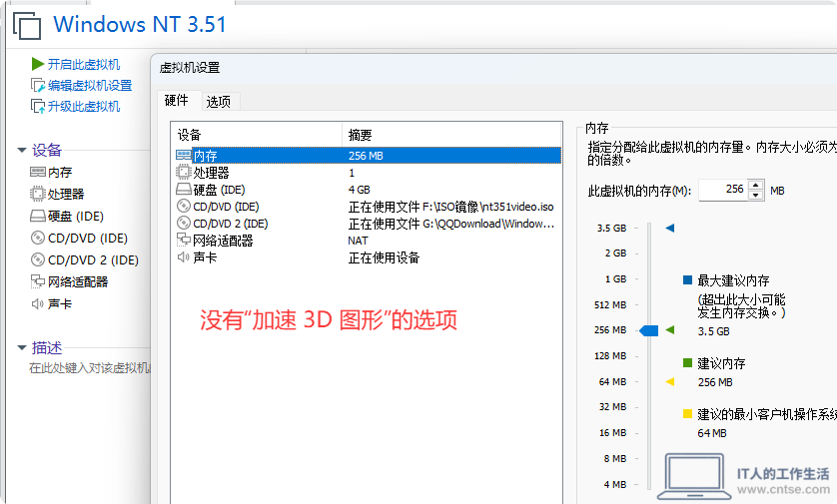Click the nt351video.iso file path summary
Screen dimensions: 837x504
pos(451,207)
